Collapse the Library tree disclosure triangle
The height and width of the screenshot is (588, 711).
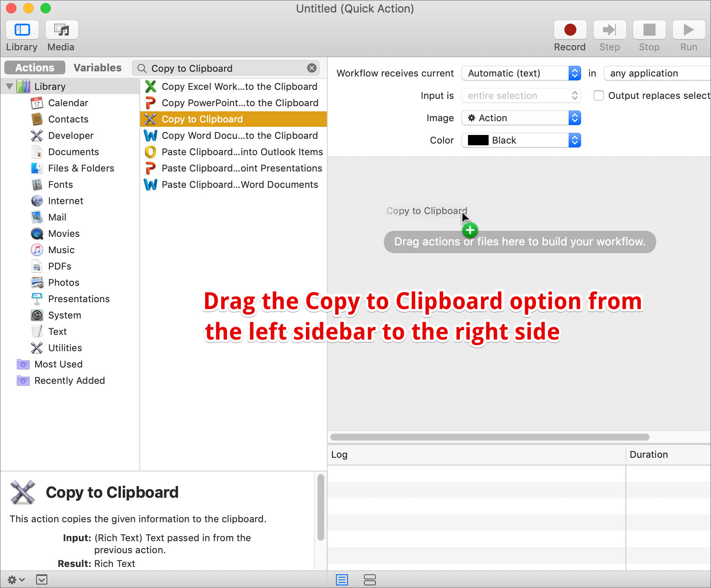pyautogui.click(x=9, y=86)
